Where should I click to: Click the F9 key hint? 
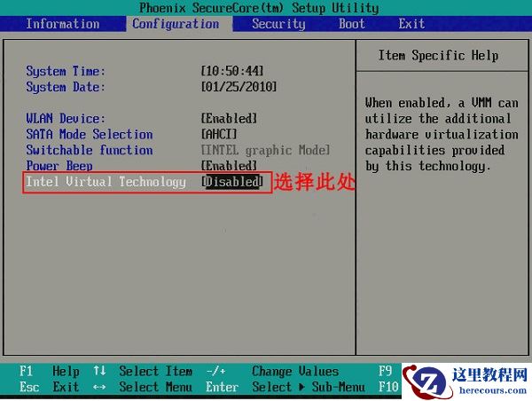(385, 371)
